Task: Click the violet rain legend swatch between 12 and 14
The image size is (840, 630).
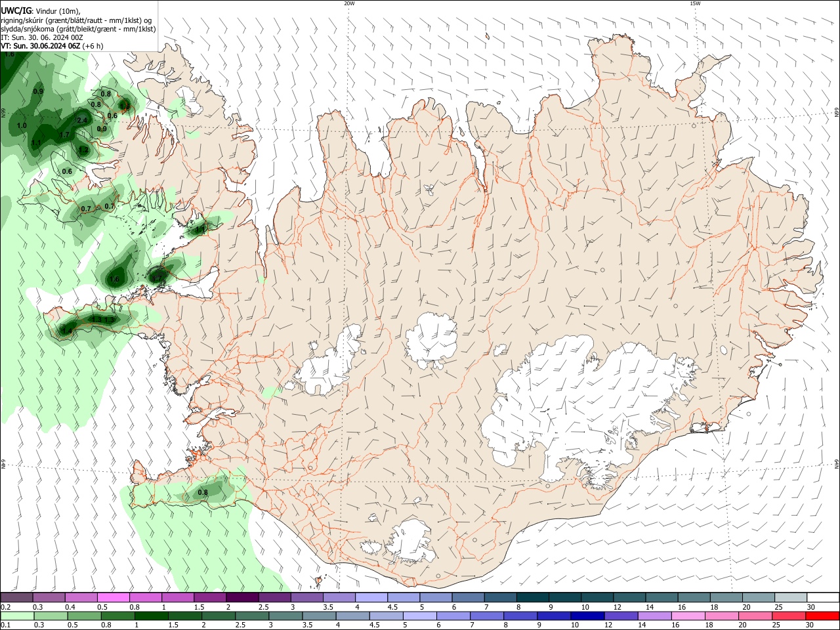Action: [x=620, y=616]
